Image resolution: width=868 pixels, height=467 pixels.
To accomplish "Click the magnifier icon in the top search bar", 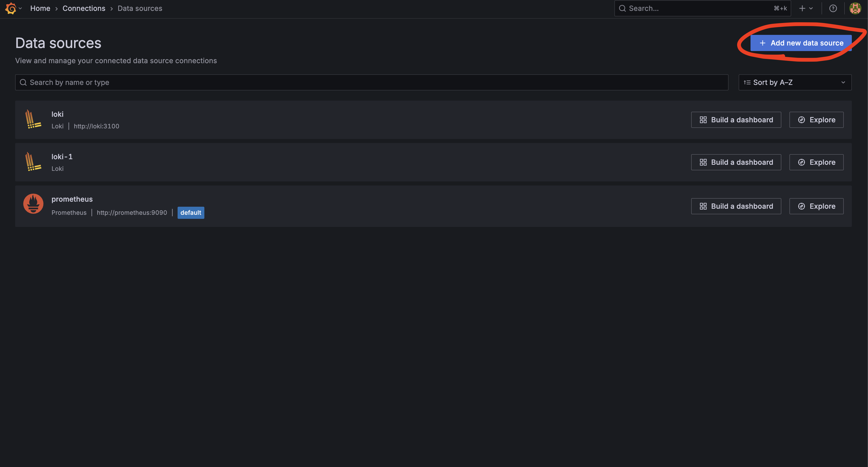I will pyautogui.click(x=622, y=8).
